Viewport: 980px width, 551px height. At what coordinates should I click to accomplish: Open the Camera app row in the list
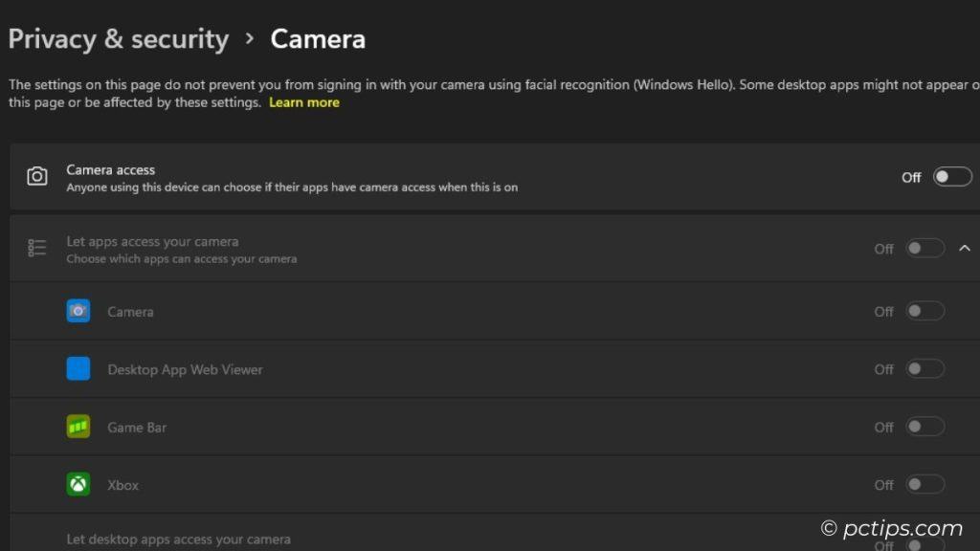[130, 311]
